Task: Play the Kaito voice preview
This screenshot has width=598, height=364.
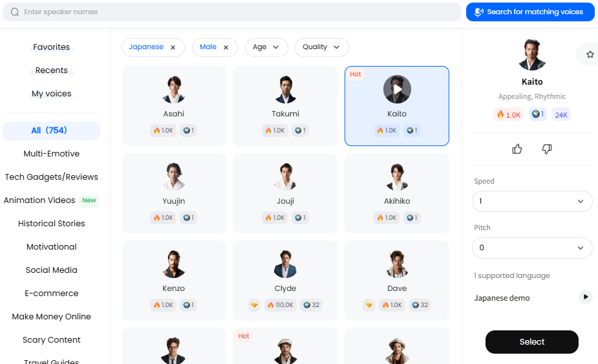Action: tap(397, 89)
